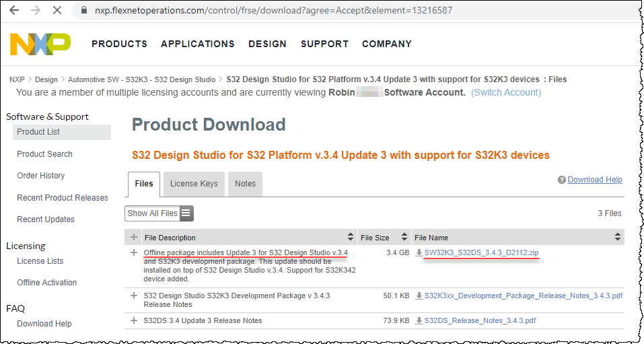The height and width of the screenshot is (344, 644).
Task: Open Download Help under FAQ sidebar
Action: point(44,324)
